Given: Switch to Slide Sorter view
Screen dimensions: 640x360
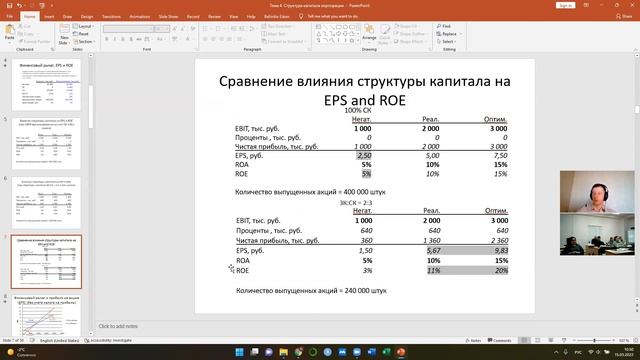Looking at the screenshot, I should pos(538,340).
